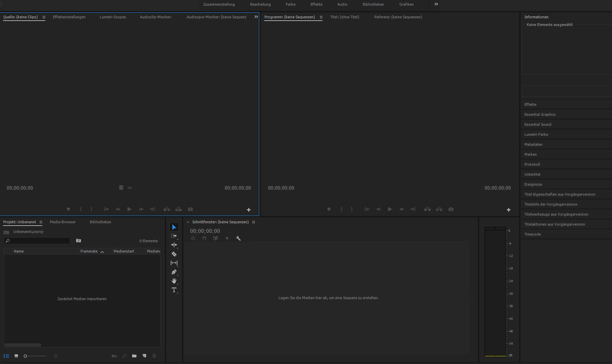Viewport: 612px width, 364px height.
Task: Select the Razor tool in toolbar
Action: (x=174, y=254)
